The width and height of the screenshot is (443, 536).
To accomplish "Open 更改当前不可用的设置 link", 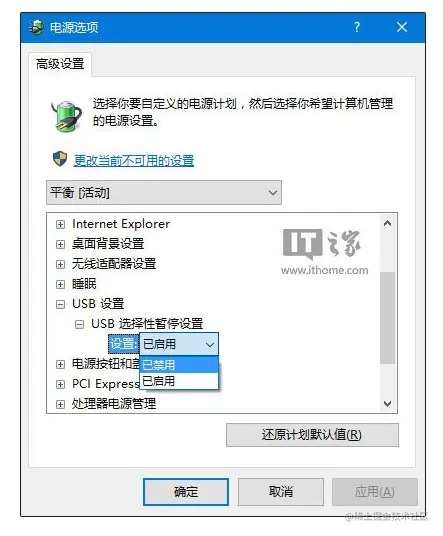I will pos(134,160).
